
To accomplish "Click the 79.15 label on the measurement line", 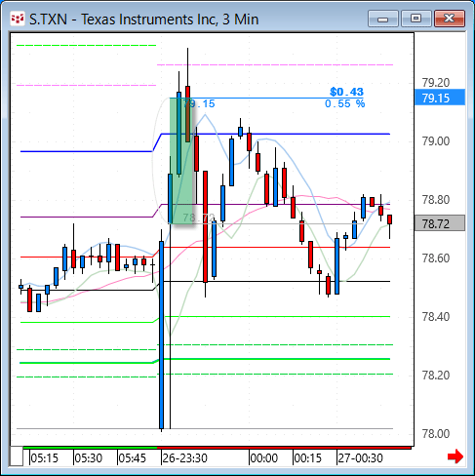I will click(x=199, y=103).
